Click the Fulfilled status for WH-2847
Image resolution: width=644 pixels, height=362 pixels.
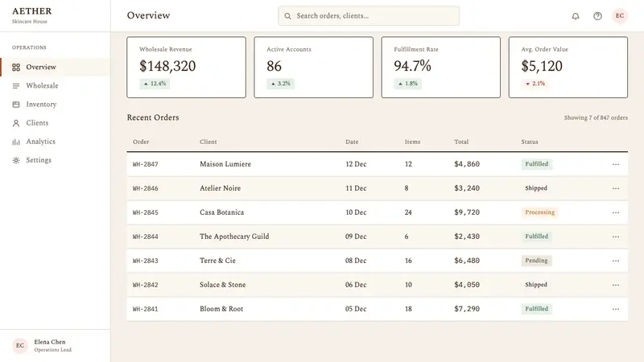(536, 164)
